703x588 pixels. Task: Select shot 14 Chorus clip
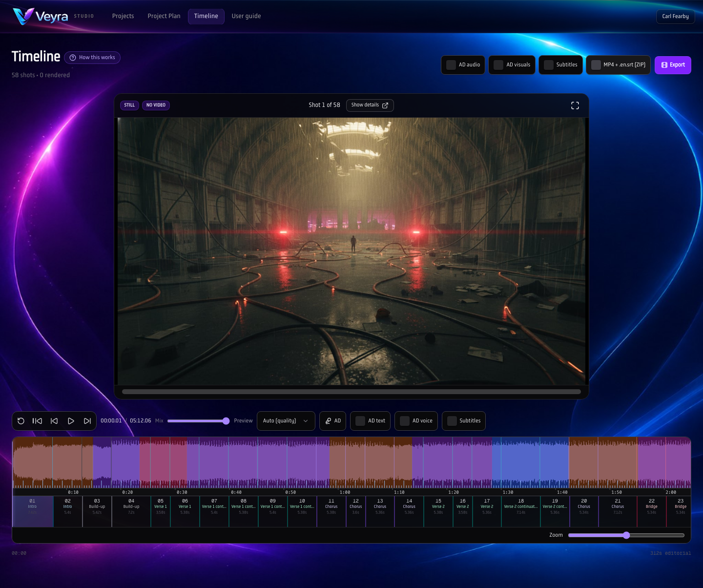click(409, 511)
